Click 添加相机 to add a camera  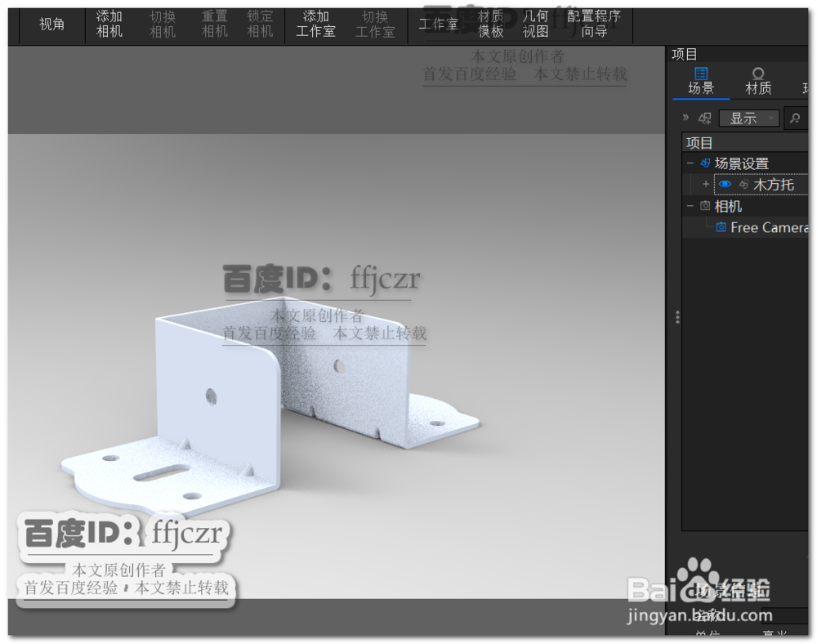point(109,24)
